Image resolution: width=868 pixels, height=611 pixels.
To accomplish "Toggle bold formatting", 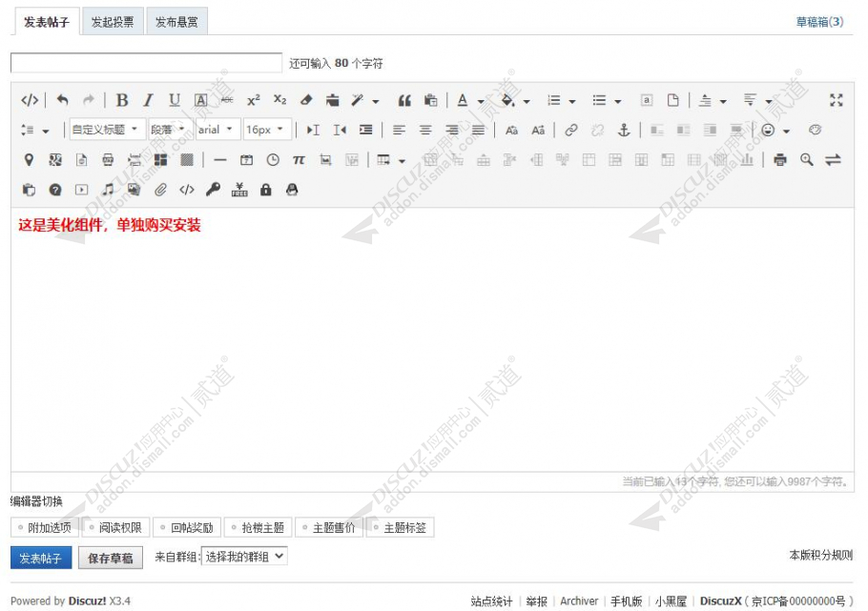I will pos(122,100).
